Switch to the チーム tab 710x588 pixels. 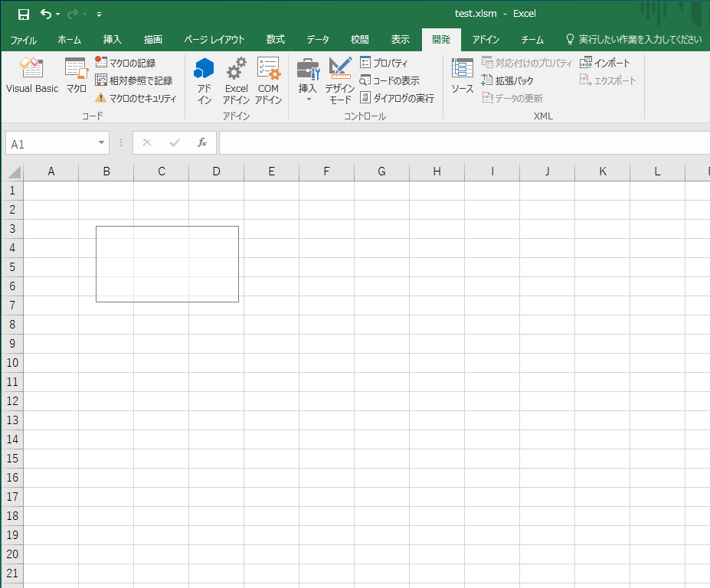(532, 40)
